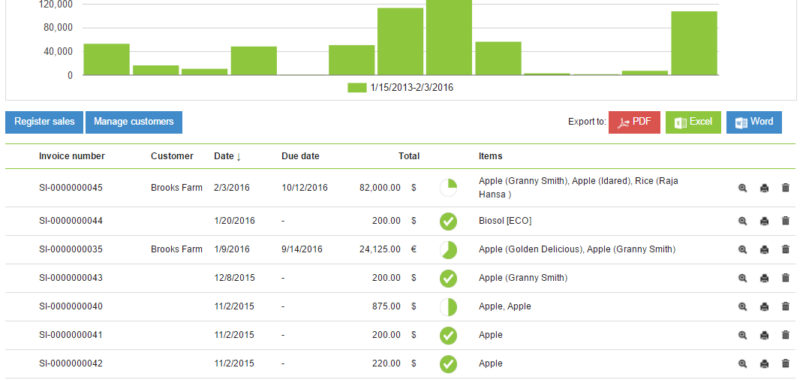Click the tallest green chart bar
Viewport: 800px width, 380px height.
tap(449, 37)
